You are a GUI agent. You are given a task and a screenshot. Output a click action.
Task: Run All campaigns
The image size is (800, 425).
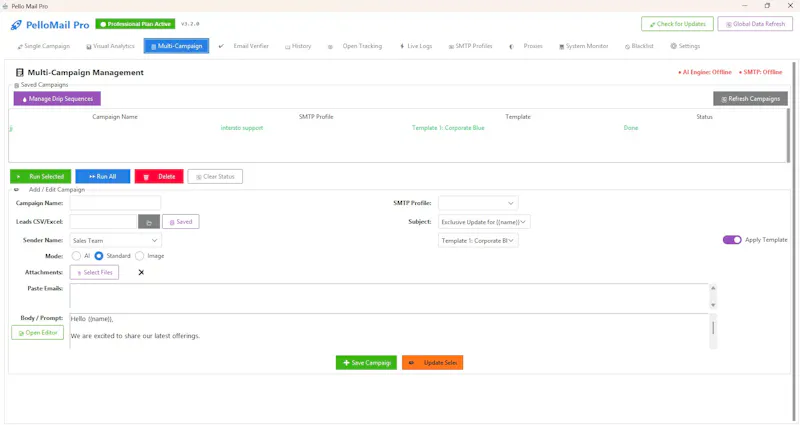(x=103, y=177)
